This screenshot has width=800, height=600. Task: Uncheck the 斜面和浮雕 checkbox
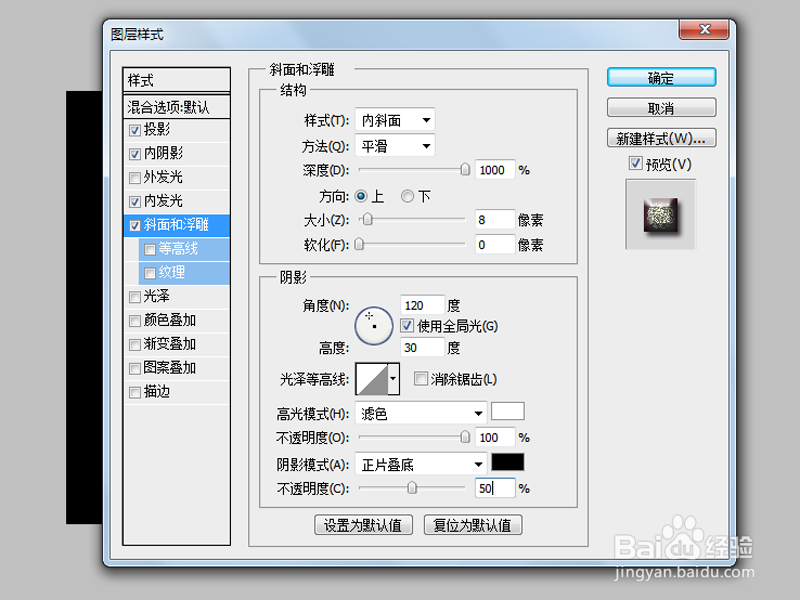click(x=135, y=226)
